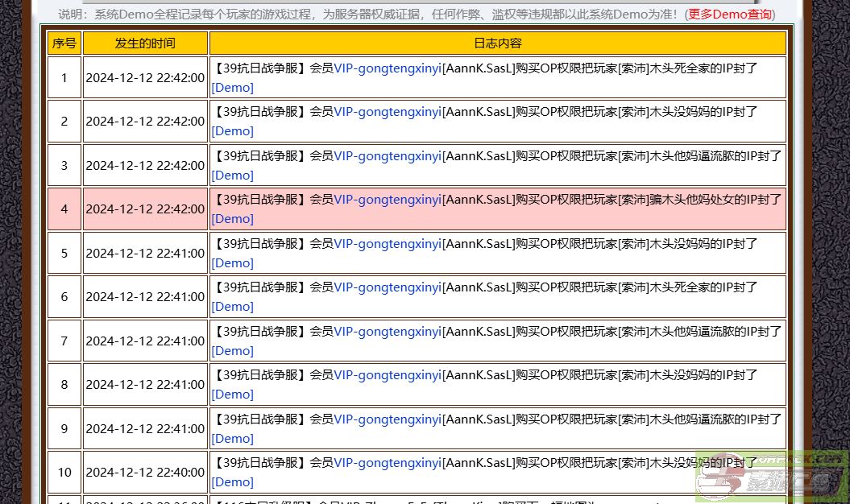850x504 pixels.
Task: Open [Demo] in the highlighted row 4
Action: point(232,218)
